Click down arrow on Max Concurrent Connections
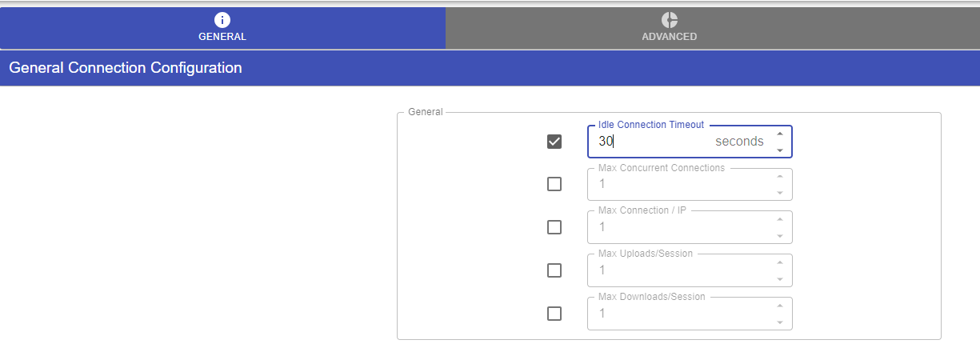 click(780, 192)
